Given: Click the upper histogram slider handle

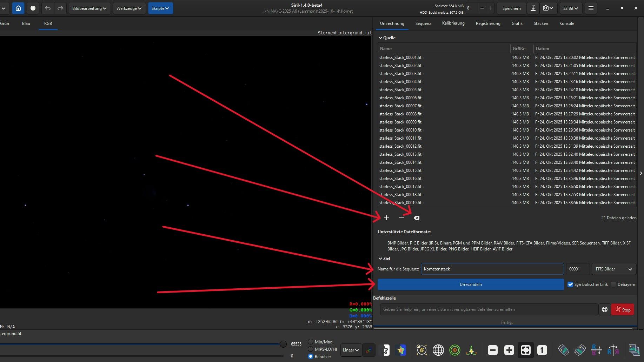Looking at the screenshot, I should click(x=283, y=344).
